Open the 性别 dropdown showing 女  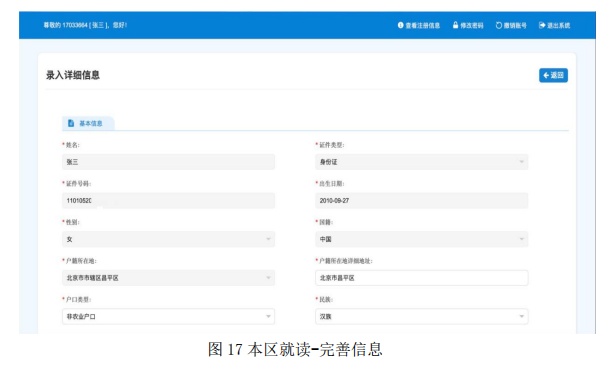pyautogui.click(x=168, y=239)
